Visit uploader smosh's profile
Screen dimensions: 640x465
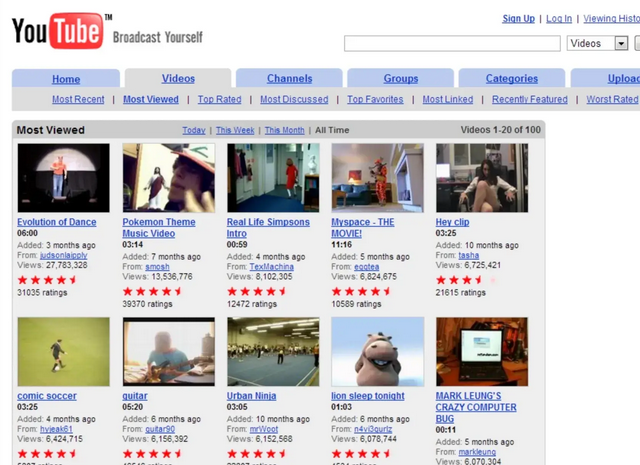157,267
